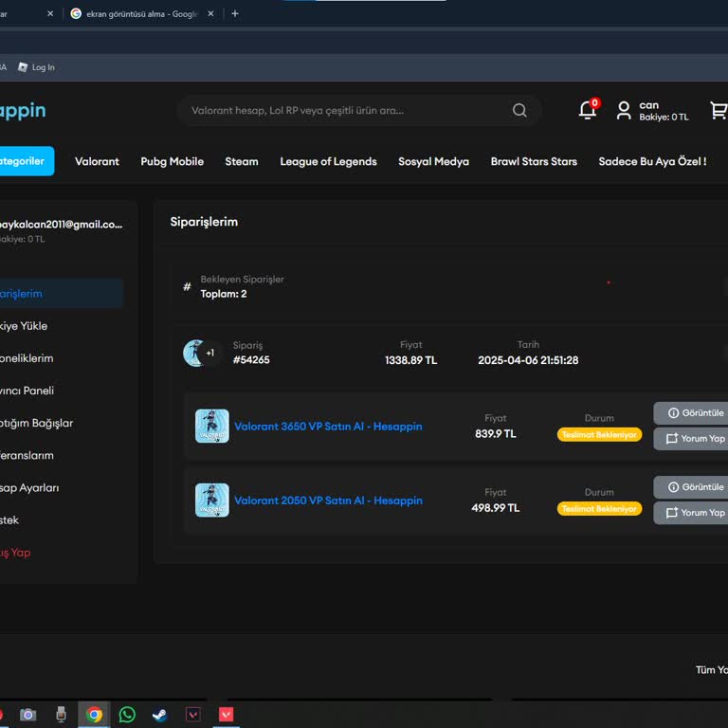Image resolution: width=728 pixels, height=728 pixels.
Task: Click the search magnifier icon
Action: (519, 110)
